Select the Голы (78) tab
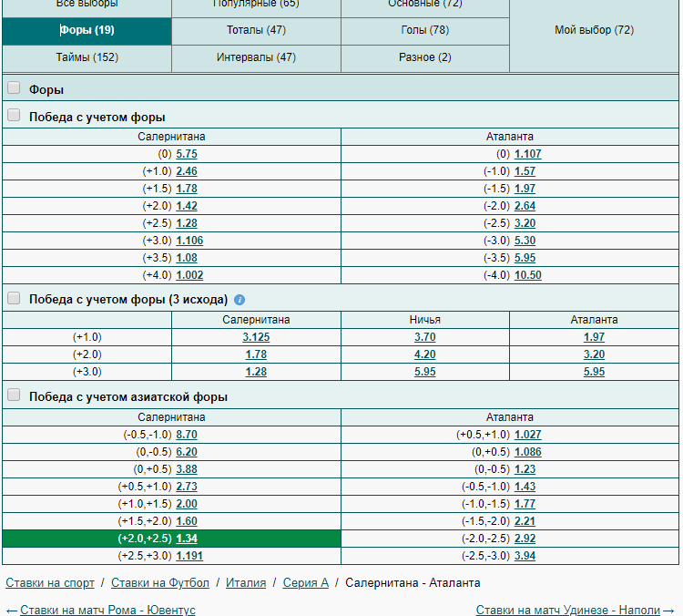The image size is (683, 616). pyautogui.click(x=425, y=30)
